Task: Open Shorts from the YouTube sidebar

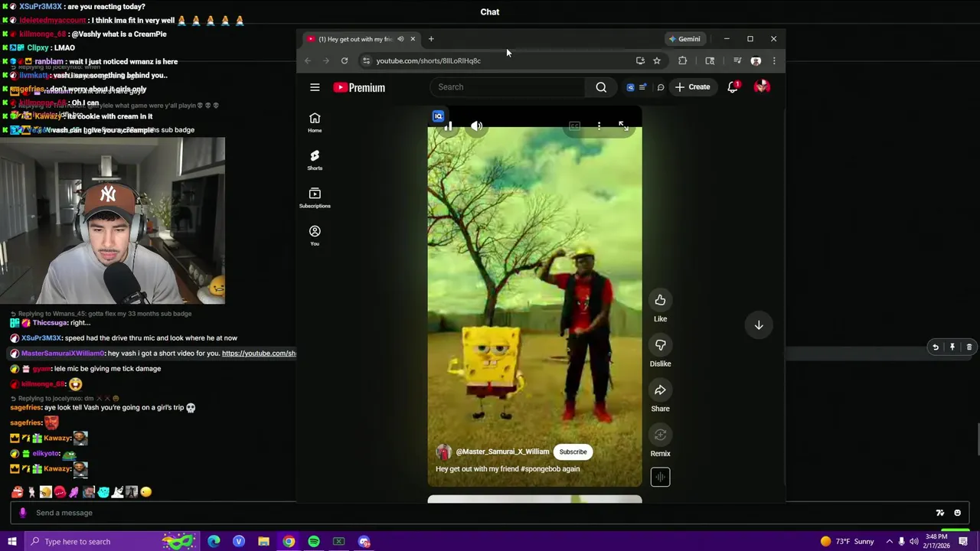Action: pyautogui.click(x=315, y=159)
